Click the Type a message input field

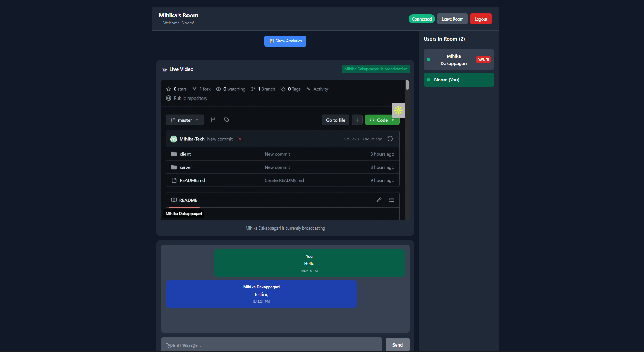point(271,345)
